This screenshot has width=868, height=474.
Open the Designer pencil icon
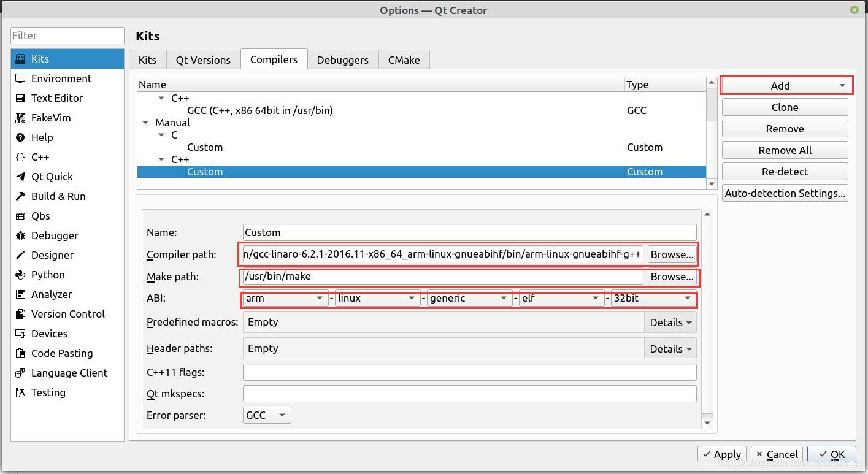[20, 255]
